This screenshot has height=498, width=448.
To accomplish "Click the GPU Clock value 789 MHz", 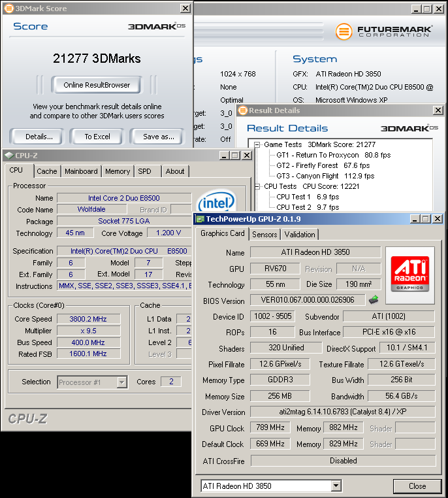I will 270,427.
